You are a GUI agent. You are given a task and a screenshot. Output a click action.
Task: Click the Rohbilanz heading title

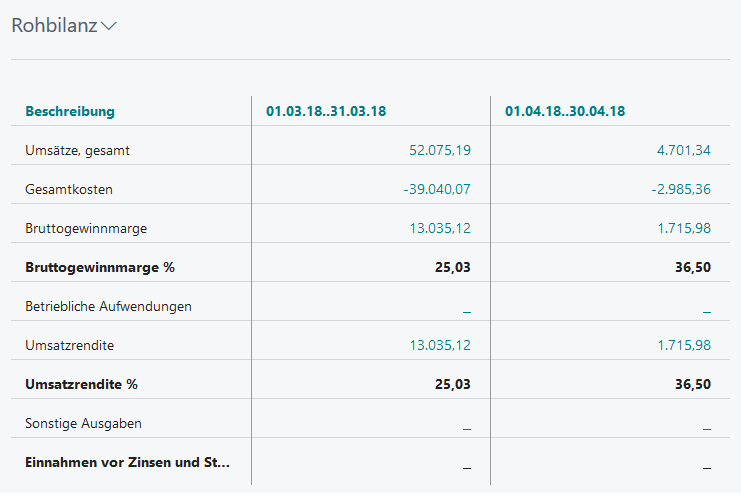(54, 26)
